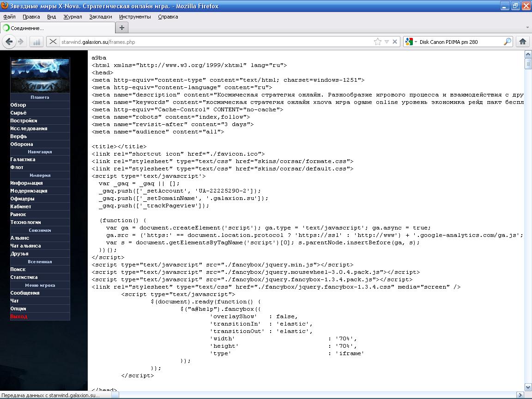Screen dimensions: 532x399
Task: Open the Альянс sidebar link
Action: (x=19, y=238)
